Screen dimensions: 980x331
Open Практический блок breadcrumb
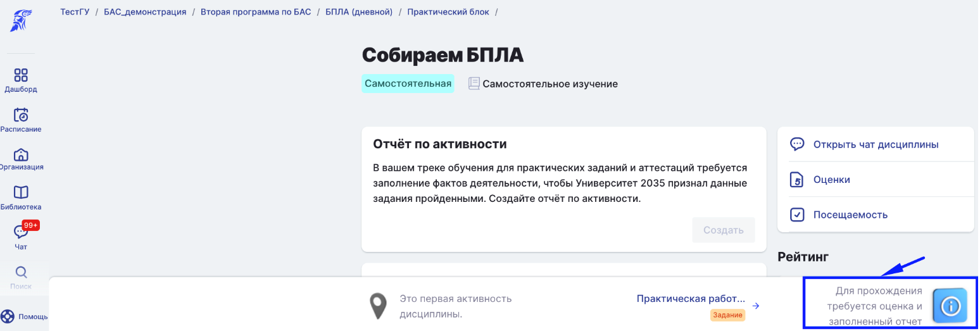(x=448, y=12)
